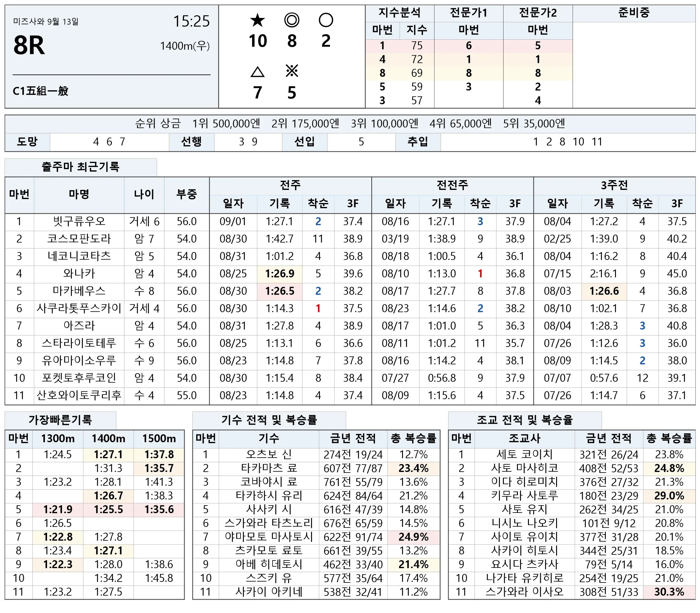Screen dimensions: 700x613
Task: Click trainer name 스가와라 이사오
Action: tap(524, 592)
